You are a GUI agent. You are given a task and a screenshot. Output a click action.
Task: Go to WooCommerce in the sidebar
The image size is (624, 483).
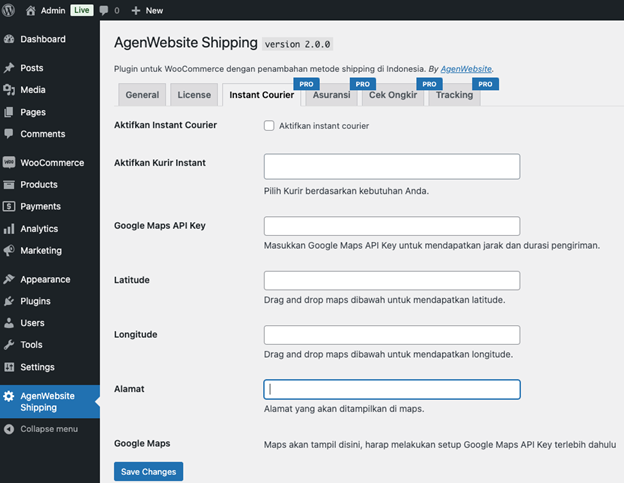click(x=52, y=163)
